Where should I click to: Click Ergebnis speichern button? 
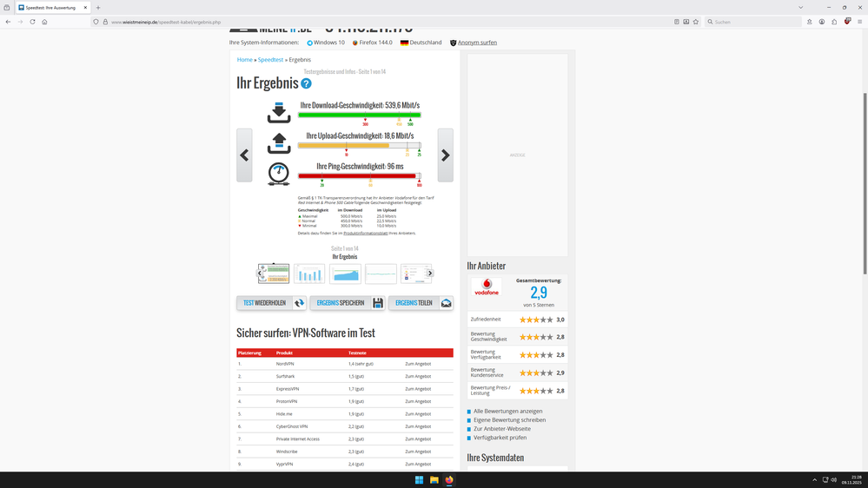click(347, 303)
